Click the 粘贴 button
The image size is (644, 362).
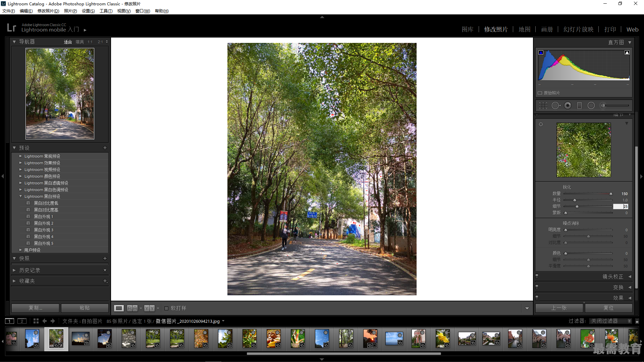[x=85, y=308]
